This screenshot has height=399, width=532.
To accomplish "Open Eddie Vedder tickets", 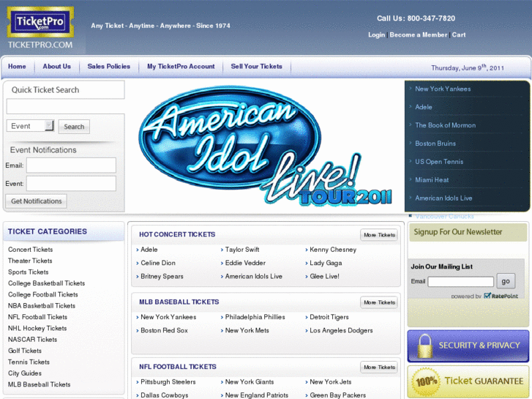I will 245,263.
